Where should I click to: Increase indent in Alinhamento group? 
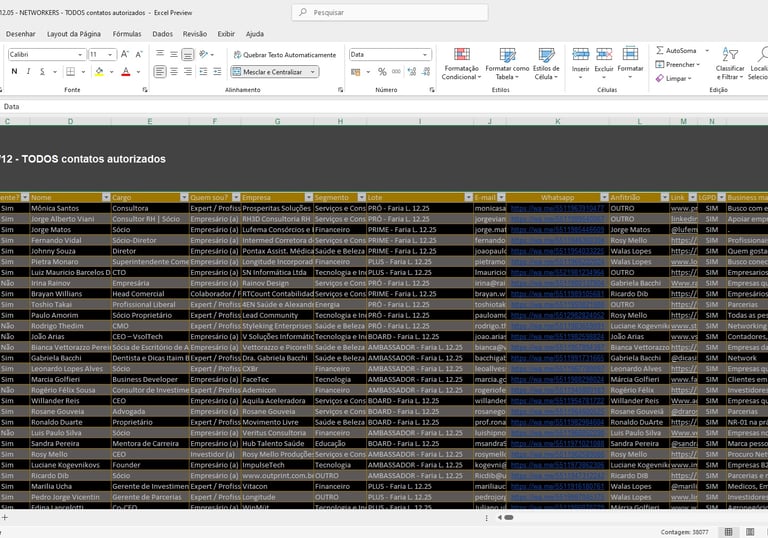(217, 72)
